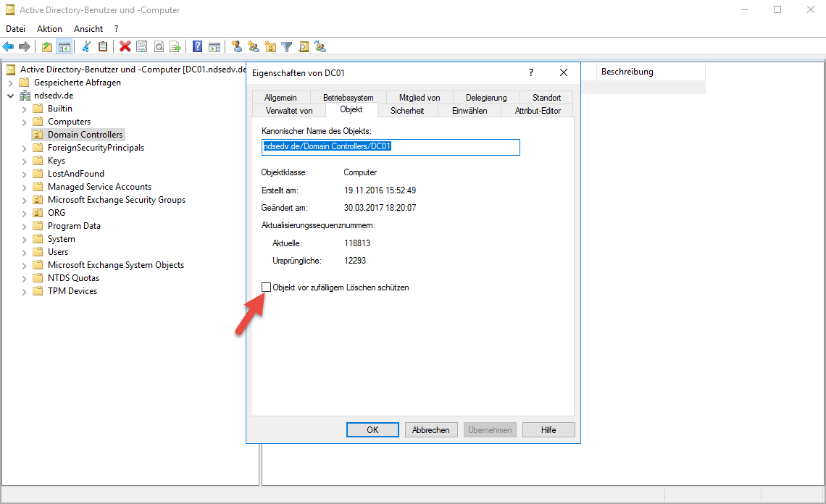Image resolution: width=826 pixels, height=504 pixels.
Task: Click the up one level folder icon
Action: (47, 47)
